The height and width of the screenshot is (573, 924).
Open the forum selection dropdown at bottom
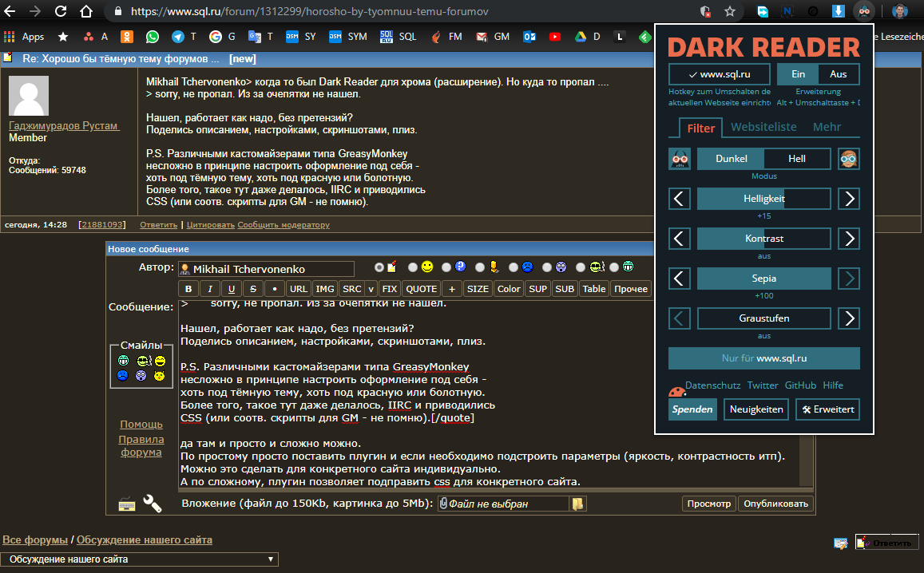pyautogui.click(x=140, y=559)
